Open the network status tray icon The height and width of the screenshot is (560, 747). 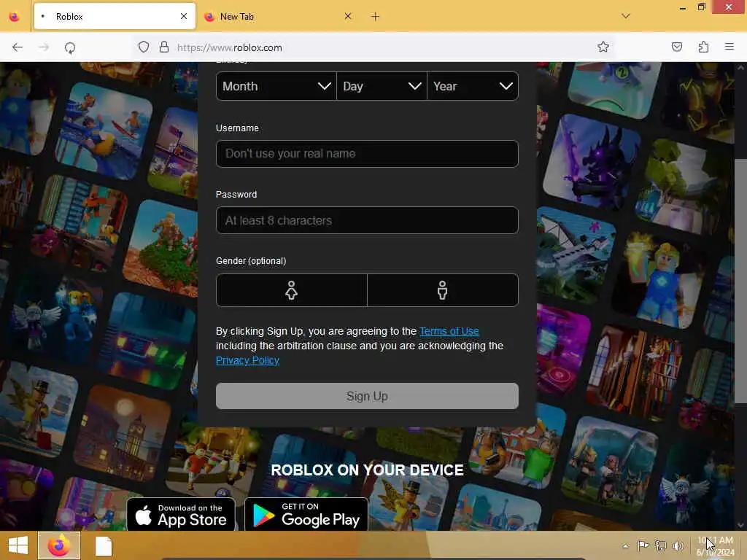[x=660, y=545]
